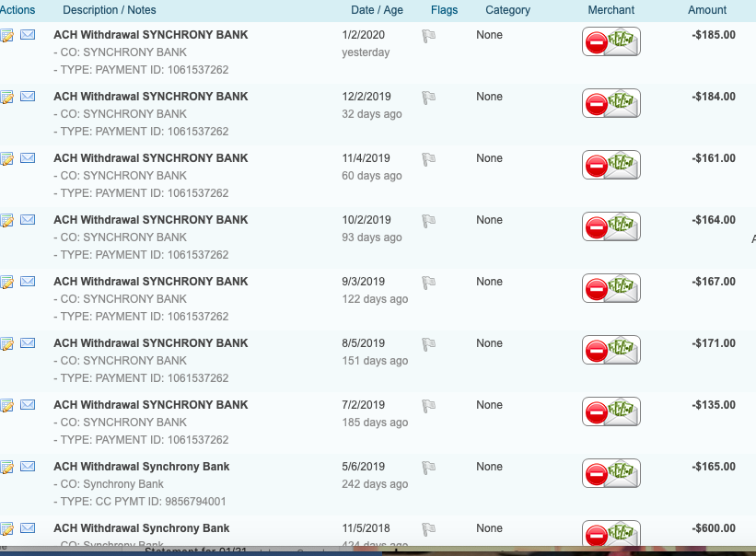Viewport: 756px width, 556px height.
Task: Email the 12/2/2019 transaction
Action: coord(28,97)
